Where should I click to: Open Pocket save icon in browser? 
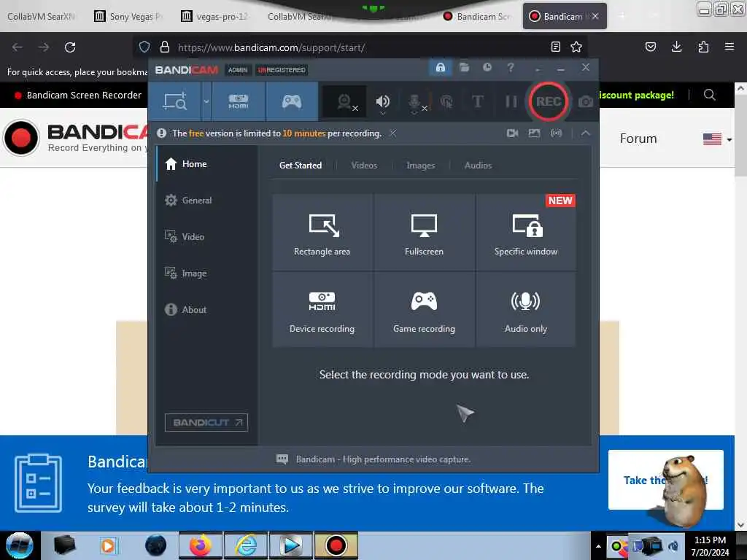click(x=650, y=47)
